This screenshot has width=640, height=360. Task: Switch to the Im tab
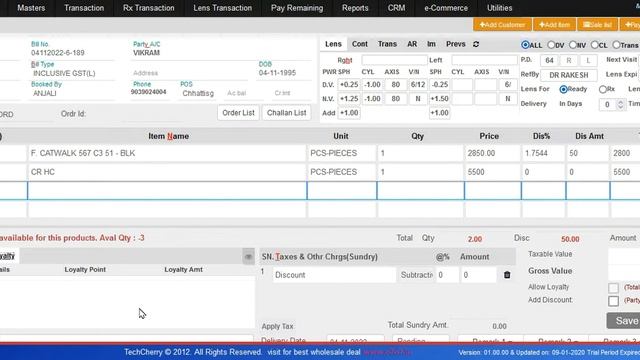[x=431, y=44]
